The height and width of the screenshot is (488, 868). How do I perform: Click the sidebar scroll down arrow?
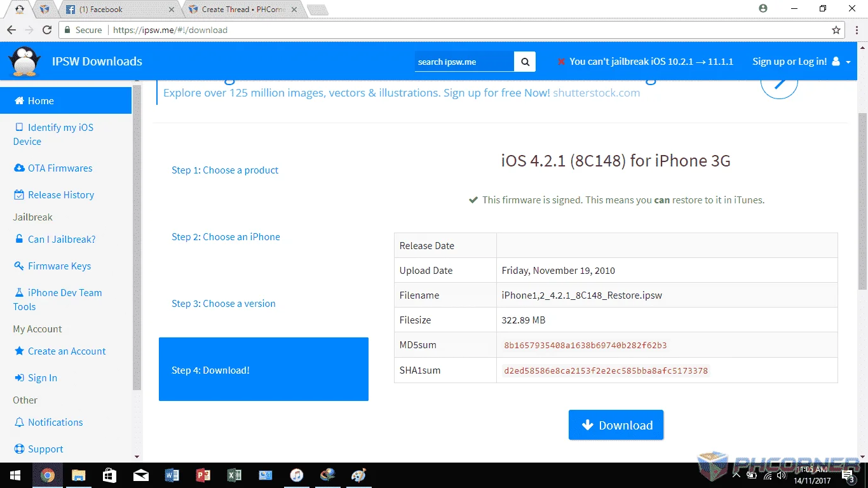(137, 457)
